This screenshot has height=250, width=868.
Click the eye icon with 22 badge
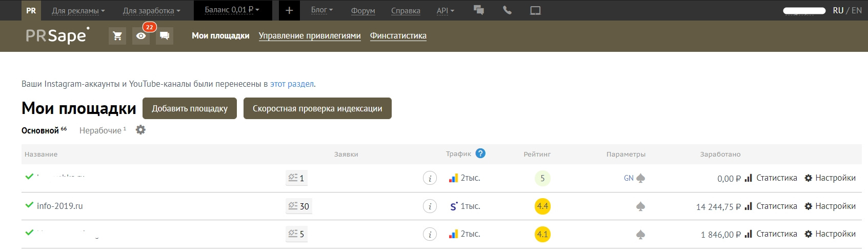(141, 36)
